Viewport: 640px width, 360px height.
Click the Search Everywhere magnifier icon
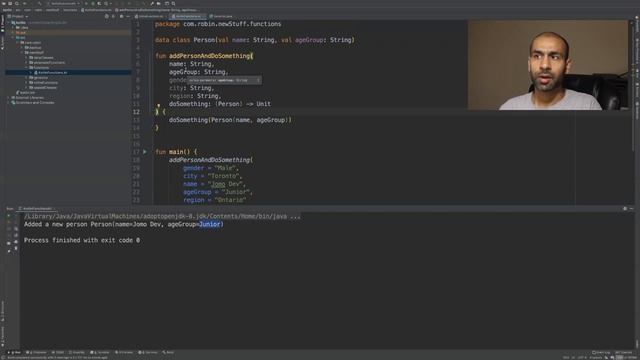pyautogui.click(x=173, y=3)
